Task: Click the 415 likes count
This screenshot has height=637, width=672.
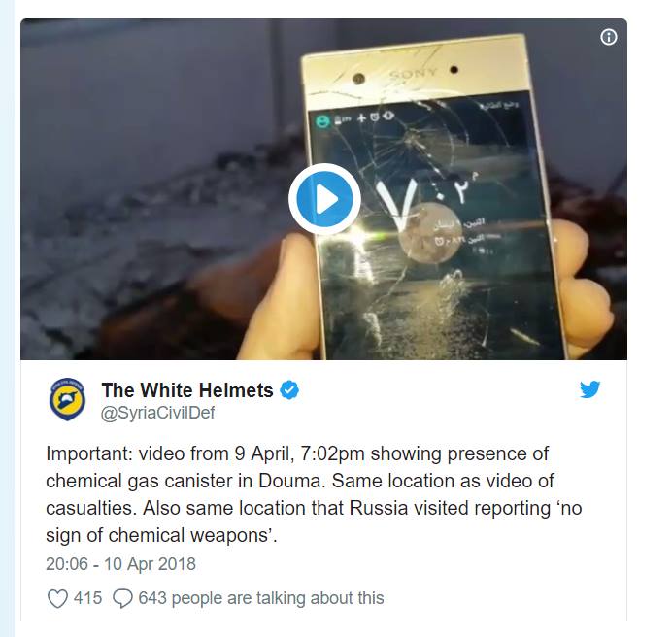Action: point(87,598)
